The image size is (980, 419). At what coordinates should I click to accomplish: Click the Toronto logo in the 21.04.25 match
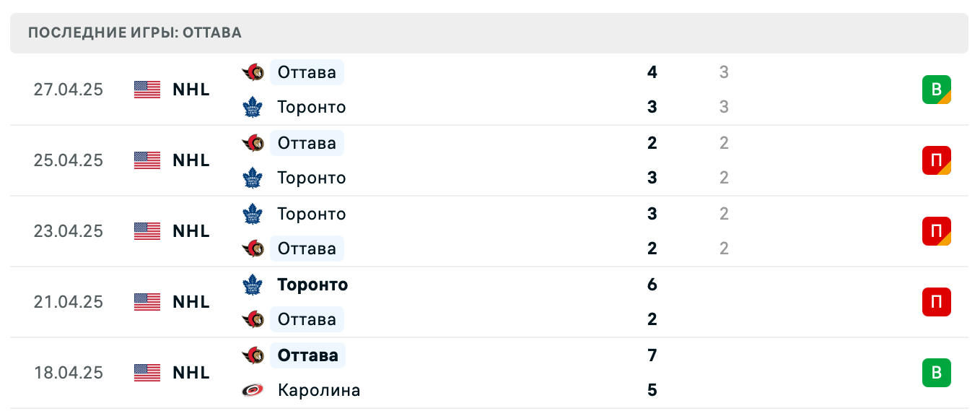[x=252, y=284]
